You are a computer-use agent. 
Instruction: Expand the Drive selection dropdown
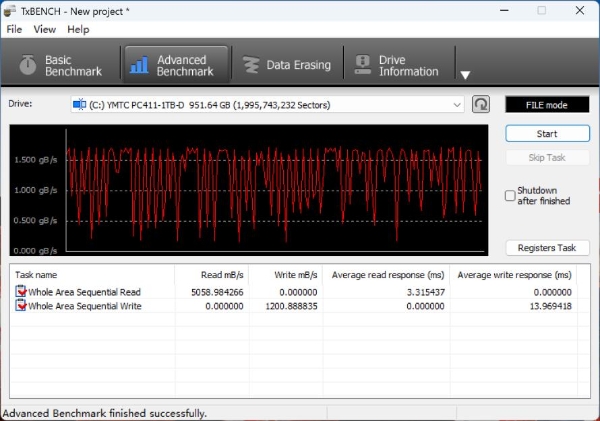(457, 105)
